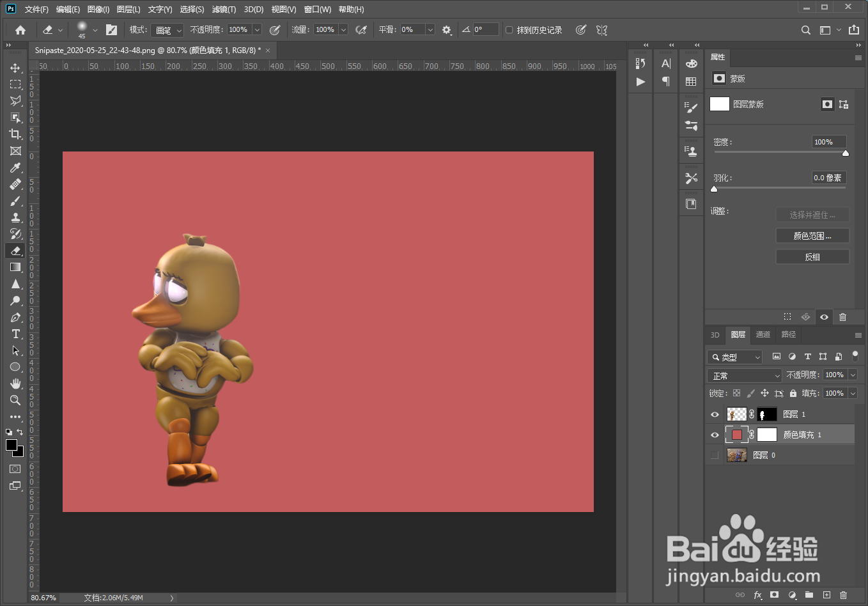
Task: Select the Move tool
Action: [x=15, y=68]
